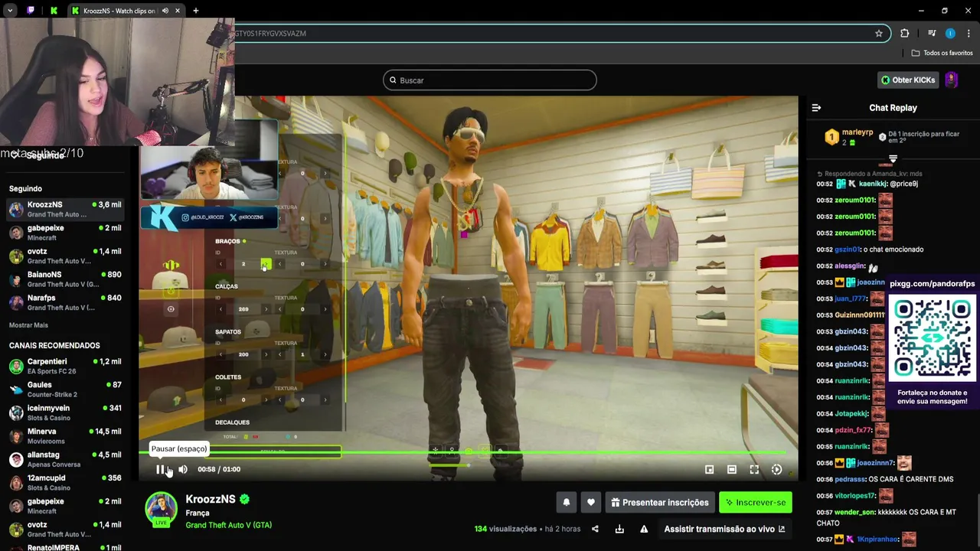The width and height of the screenshot is (980, 551).
Task: Report the clip using warning icon
Action: pyautogui.click(x=644, y=529)
